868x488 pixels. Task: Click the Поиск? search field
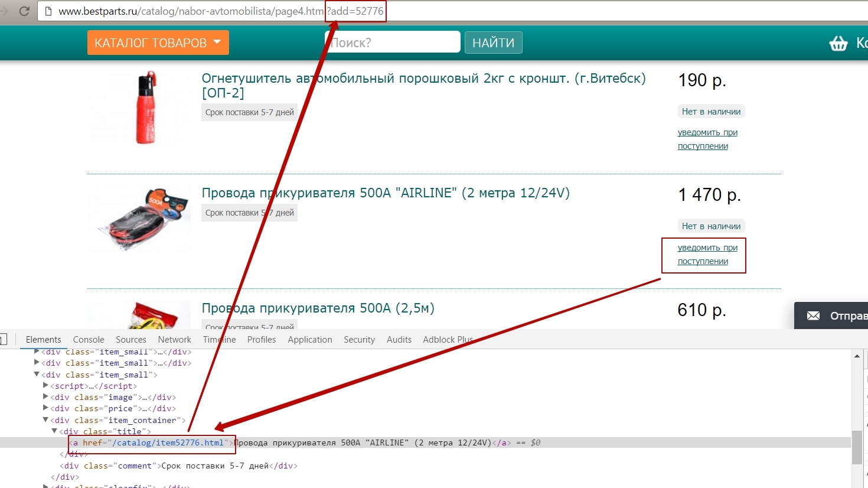[x=393, y=42]
